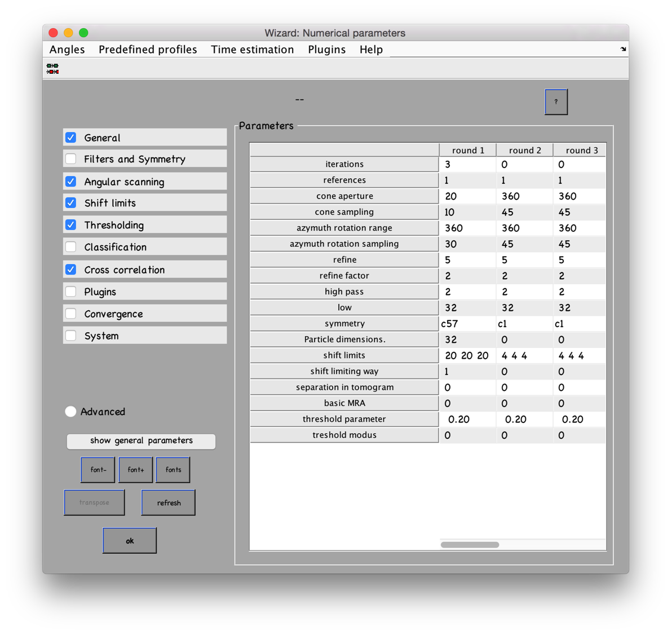Uncheck the Shift limits checkbox
The image size is (672, 635).
71,202
